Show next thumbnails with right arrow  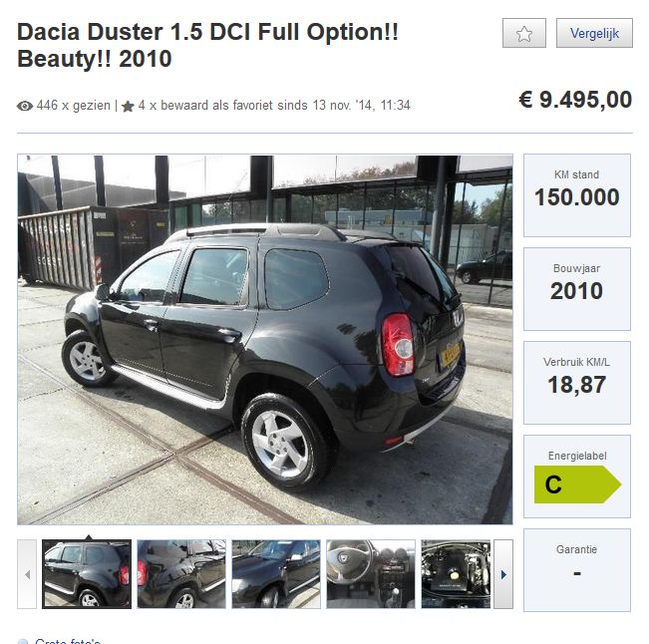[x=503, y=574]
